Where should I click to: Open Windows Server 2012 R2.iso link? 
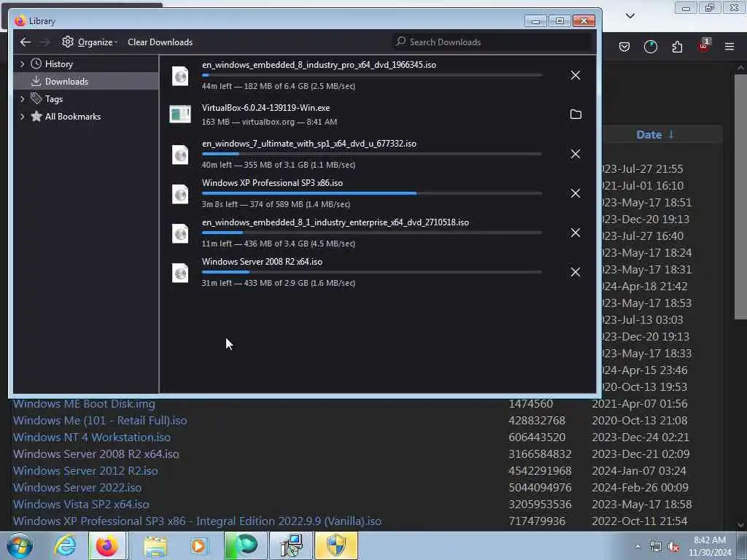(85, 470)
